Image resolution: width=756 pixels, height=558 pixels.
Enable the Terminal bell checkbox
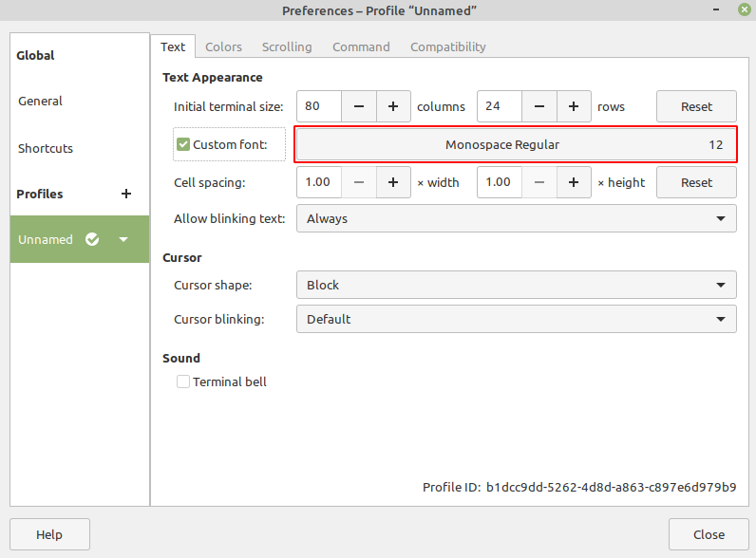click(x=183, y=381)
